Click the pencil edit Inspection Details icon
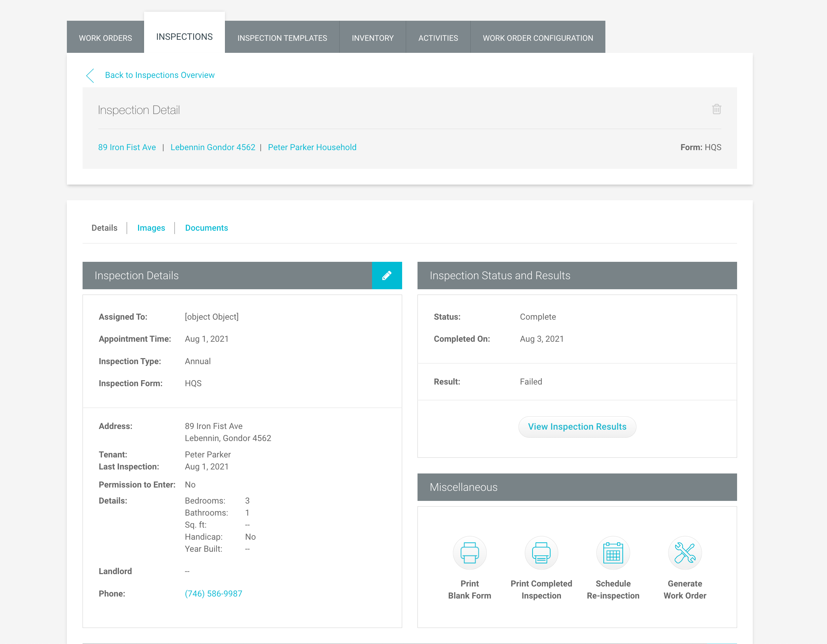 pos(387,276)
